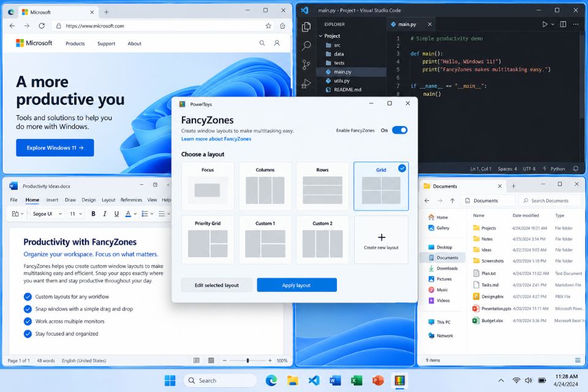588x392 pixels.
Task: Go up one folder in File Explorer
Action: (452, 201)
